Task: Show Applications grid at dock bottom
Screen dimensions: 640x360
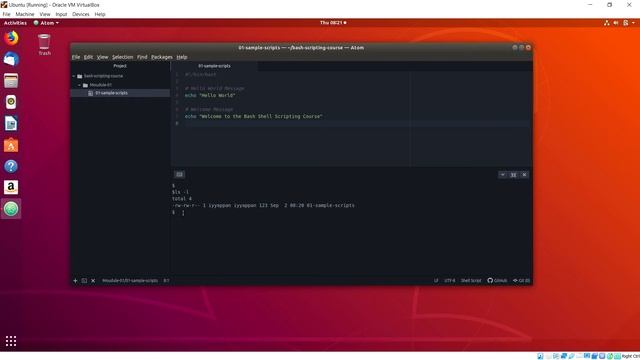Action: 11,341
